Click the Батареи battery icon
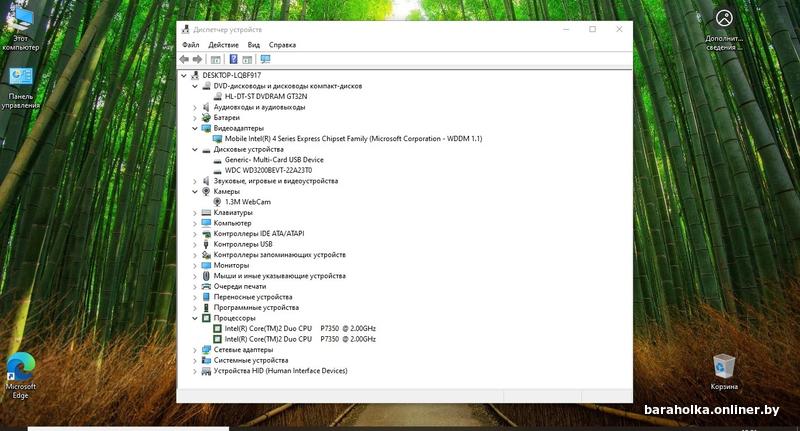 206,117
